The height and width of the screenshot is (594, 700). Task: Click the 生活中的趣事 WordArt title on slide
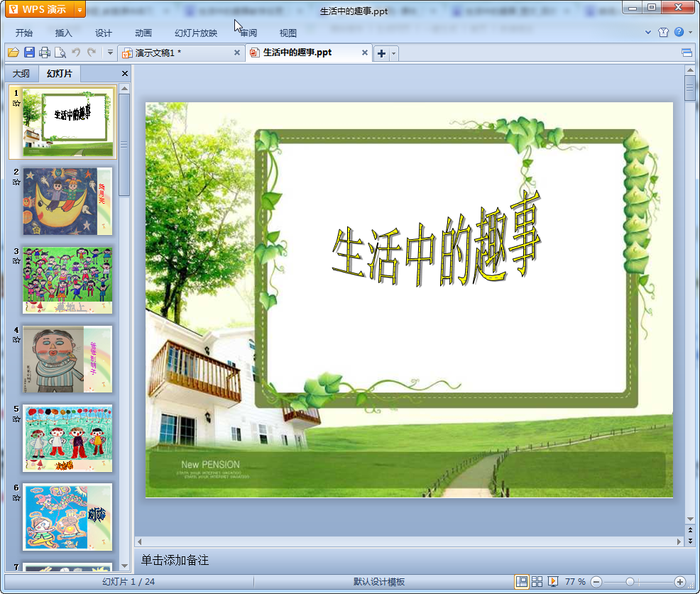pos(436,238)
